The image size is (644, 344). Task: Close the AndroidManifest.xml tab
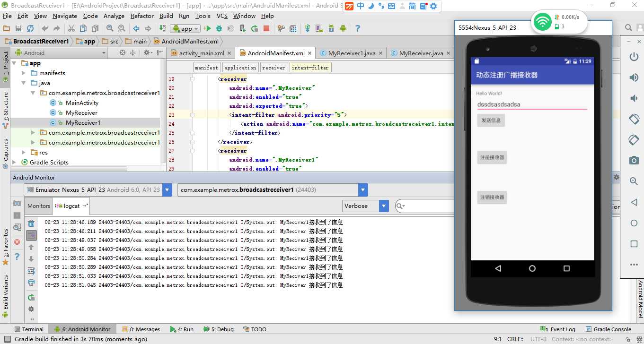[x=309, y=53]
